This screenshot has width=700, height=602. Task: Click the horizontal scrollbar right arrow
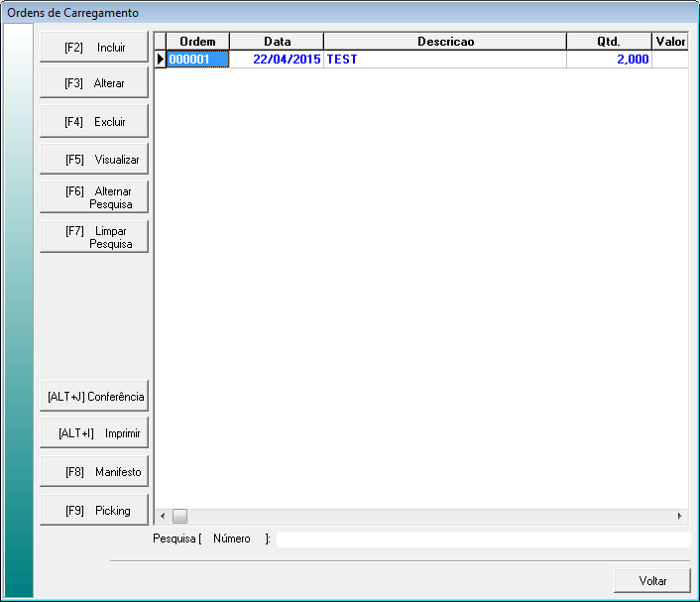680,517
